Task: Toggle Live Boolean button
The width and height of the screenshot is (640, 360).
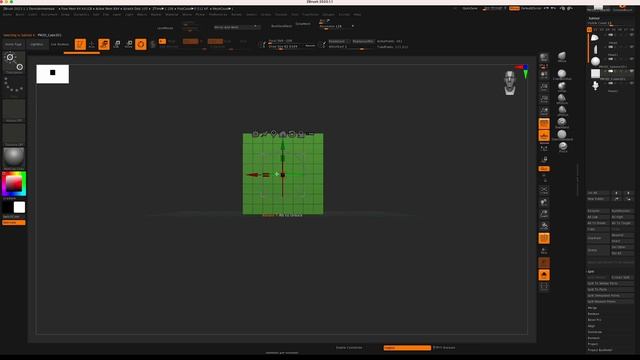Action: pos(60,44)
